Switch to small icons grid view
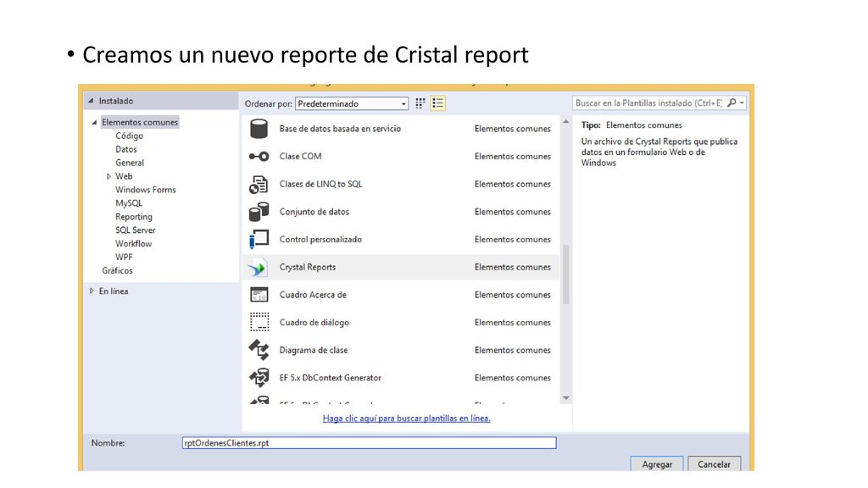The height and width of the screenshot is (488, 868). tap(420, 103)
